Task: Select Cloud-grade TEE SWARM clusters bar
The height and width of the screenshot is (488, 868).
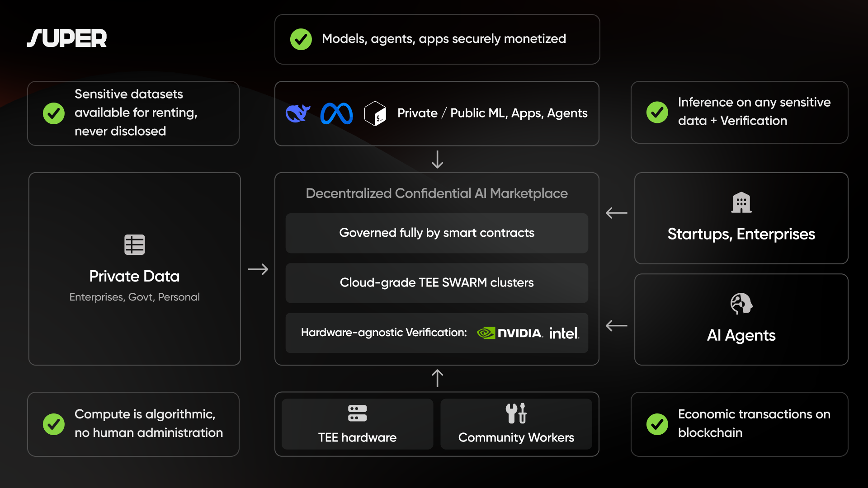Action: pos(437,282)
